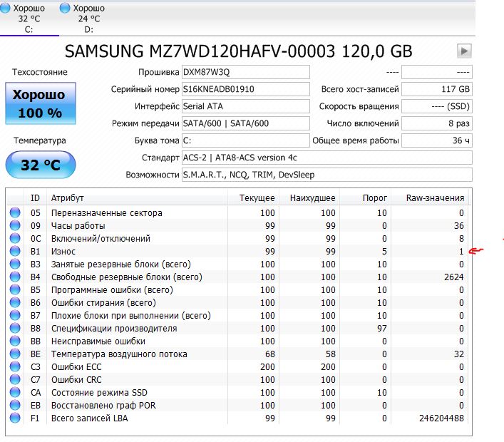Click the blue status circle of the D: drive tab
The width and height of the screenshot is (504, 442).
(x=65, y=8)
